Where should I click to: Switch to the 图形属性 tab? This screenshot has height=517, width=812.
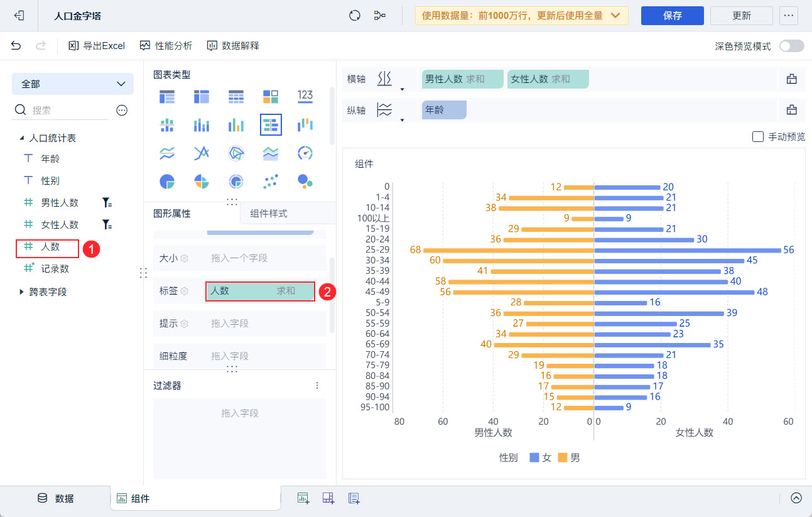(172, 214)
